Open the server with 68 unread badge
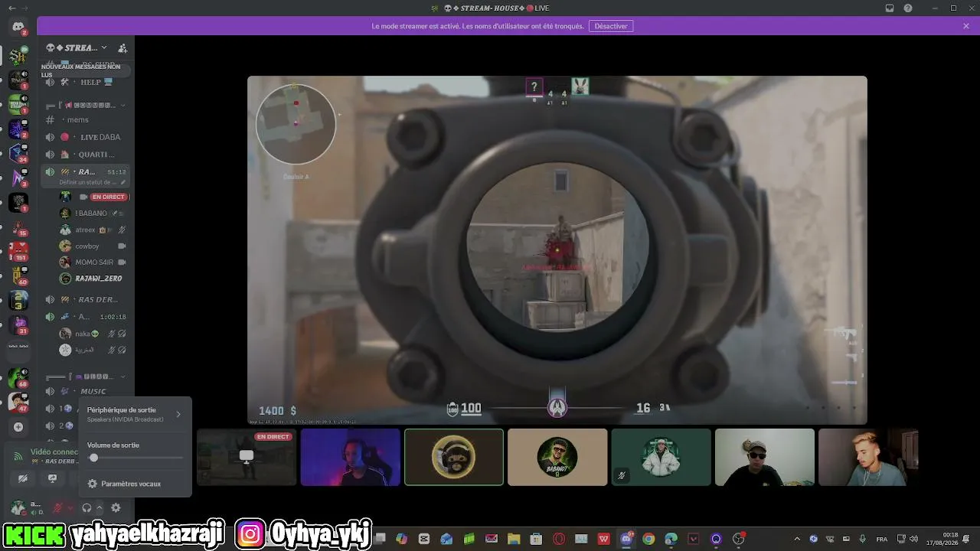This screenshot has height=551, width=980. (x=18, y=377)
